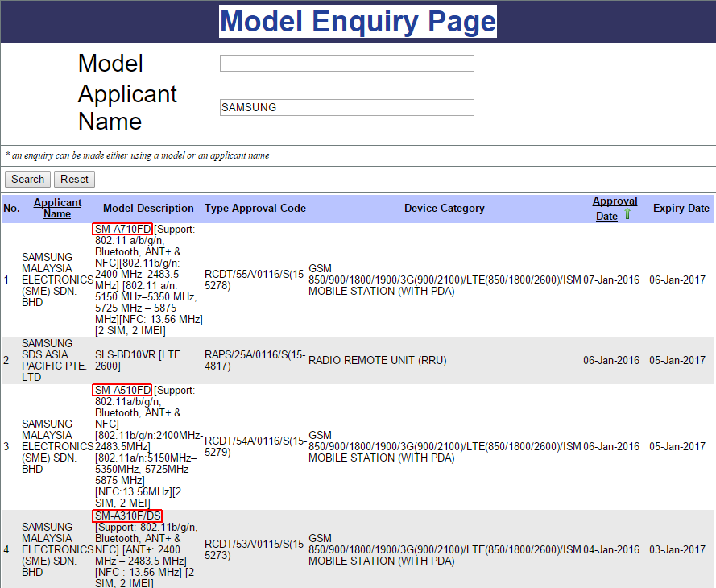Select the highlighted SM-A510FD model name
Screen dimensions: 716x588
coord(122,390)
